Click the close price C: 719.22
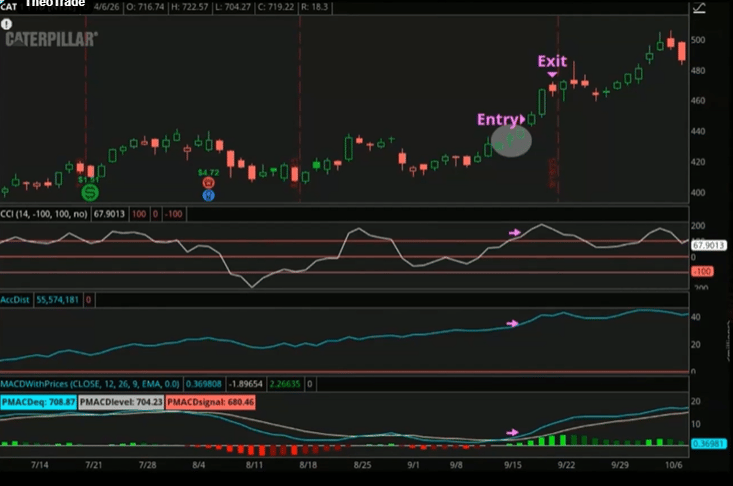This screenshot has width=733, height=486. point(275,7)
